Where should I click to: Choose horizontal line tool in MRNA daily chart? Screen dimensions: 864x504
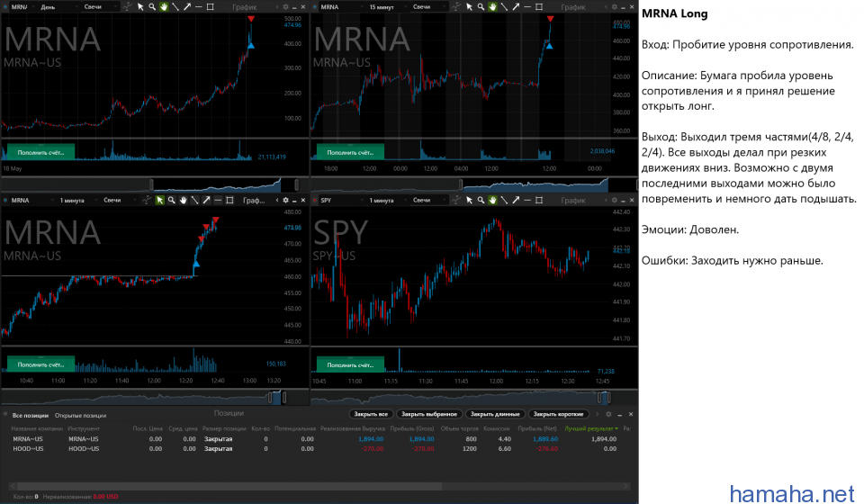tap(198, 6)
